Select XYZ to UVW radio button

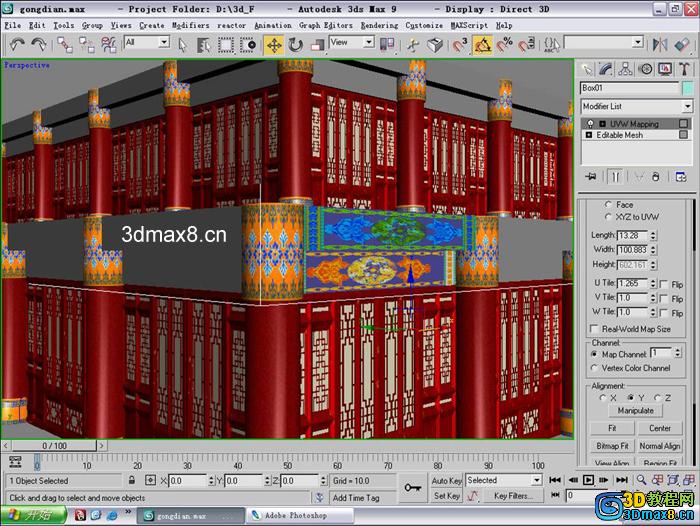point(608,217)
